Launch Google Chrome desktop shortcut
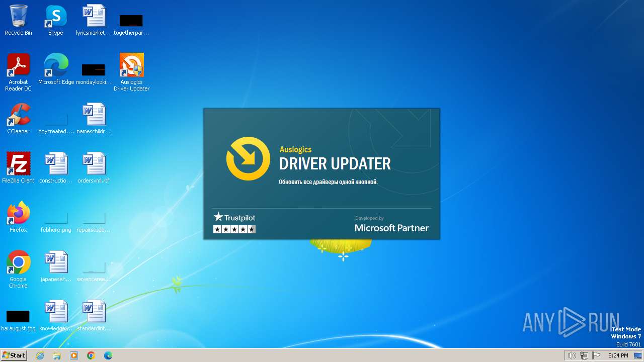Viewport: 644px width, 362px height. tap(18, 269)
